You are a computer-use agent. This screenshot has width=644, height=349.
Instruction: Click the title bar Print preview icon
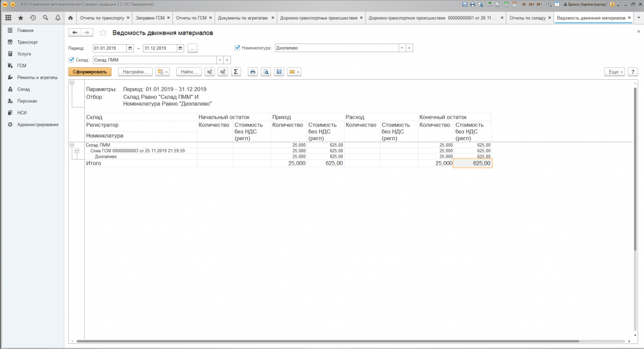[480, 4]
